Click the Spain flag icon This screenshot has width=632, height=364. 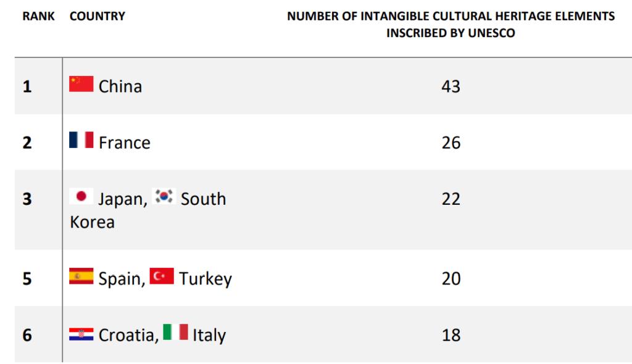[81, 276]
